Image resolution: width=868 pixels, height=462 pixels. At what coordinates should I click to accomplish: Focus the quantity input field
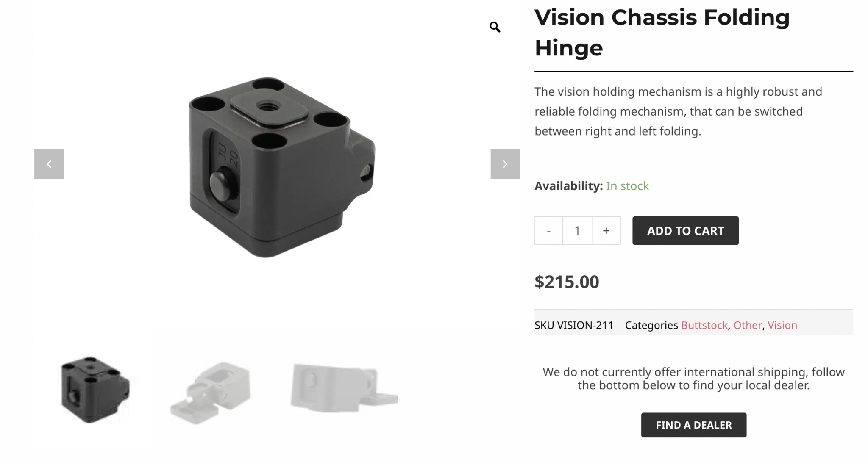click(577, 231)
